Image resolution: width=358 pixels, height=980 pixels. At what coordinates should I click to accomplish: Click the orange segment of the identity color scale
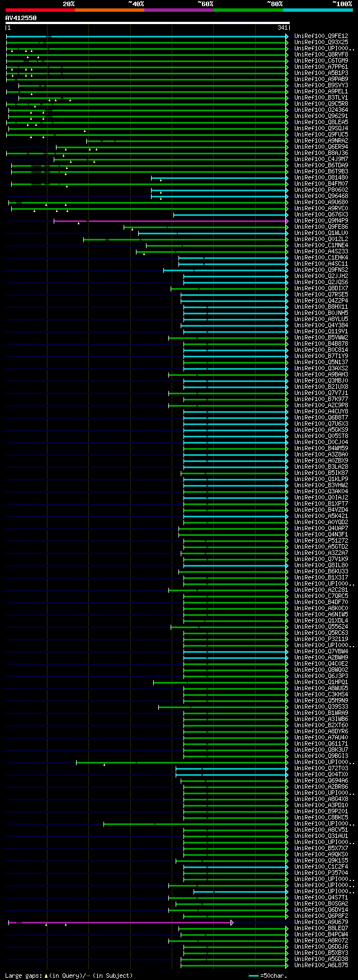(110, 10)
